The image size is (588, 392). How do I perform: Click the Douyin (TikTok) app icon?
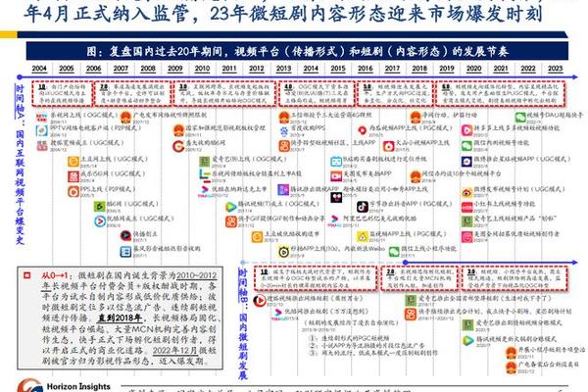click(x=363, y=207)
